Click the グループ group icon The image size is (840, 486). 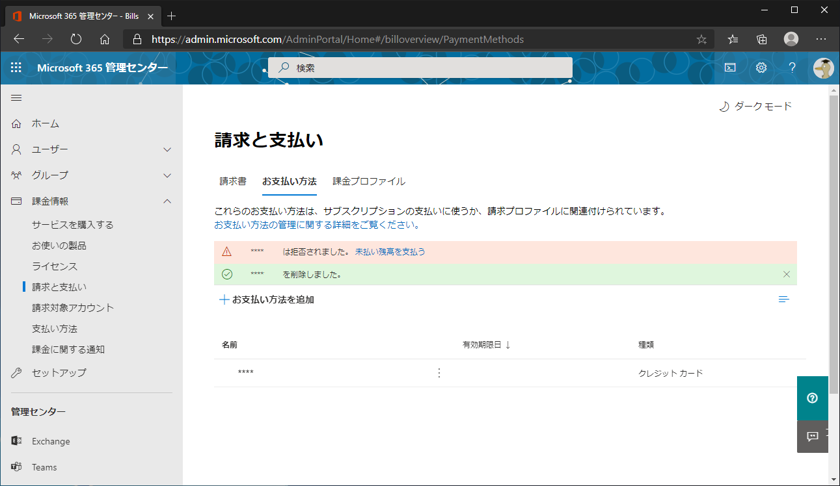pos(16,175)
